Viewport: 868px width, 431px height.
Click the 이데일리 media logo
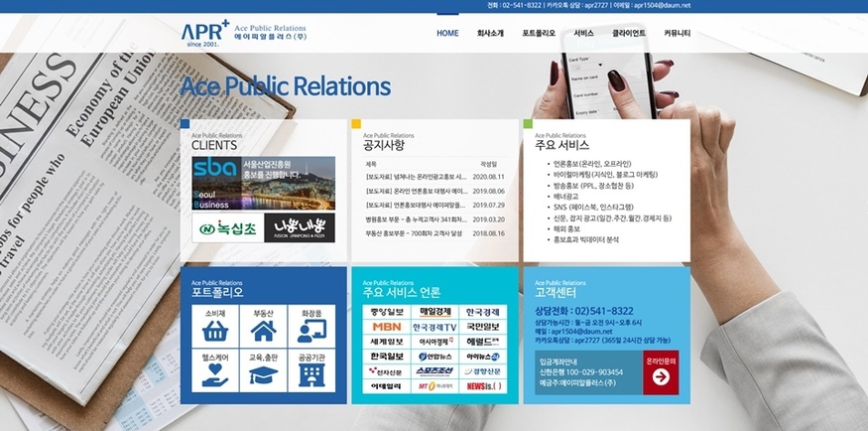point(387,385)
